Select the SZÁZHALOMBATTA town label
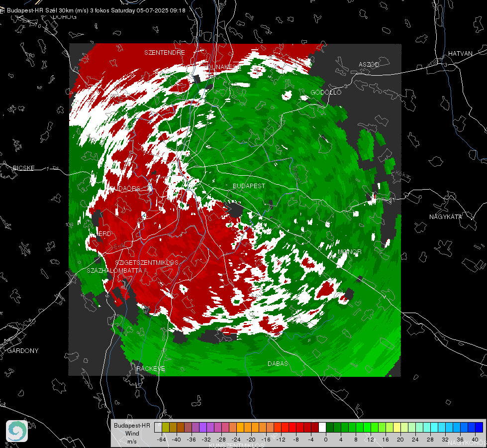Screen dimensions: 487x448 click(114, 270)
